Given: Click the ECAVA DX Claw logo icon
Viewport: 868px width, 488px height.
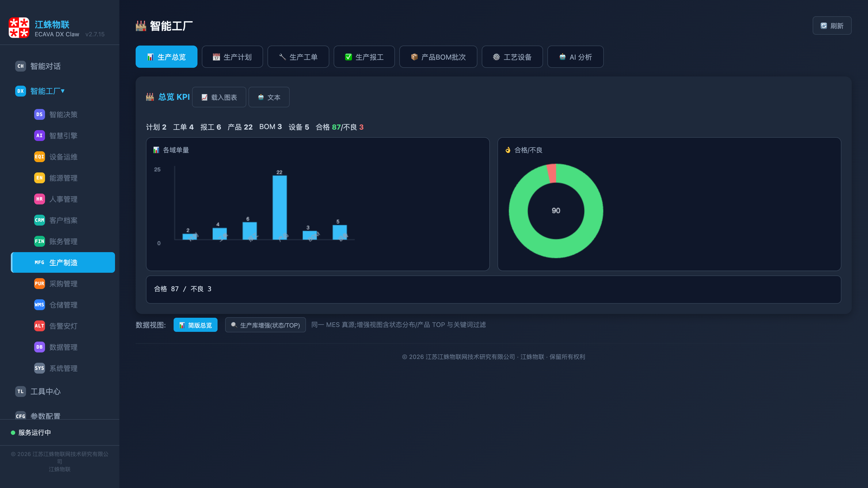Looking at the screenshot, I should point(19,28).
